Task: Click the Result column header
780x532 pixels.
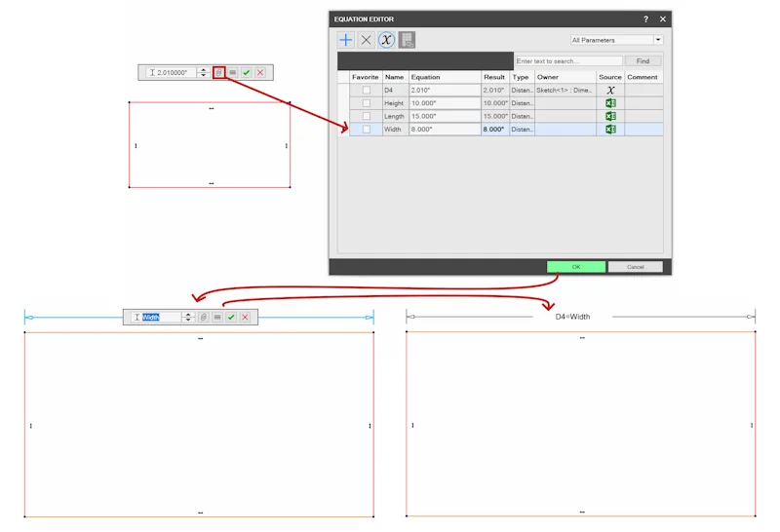Action: pos(495,77)
